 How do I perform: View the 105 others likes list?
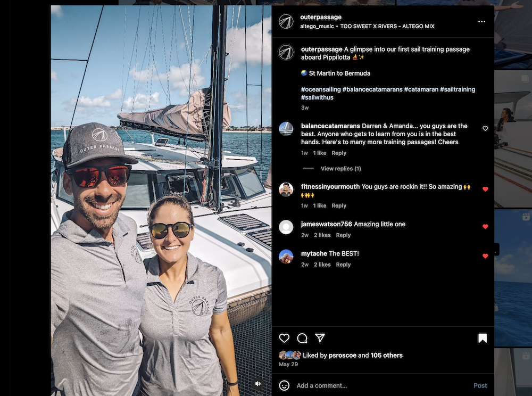pos(387,356)
